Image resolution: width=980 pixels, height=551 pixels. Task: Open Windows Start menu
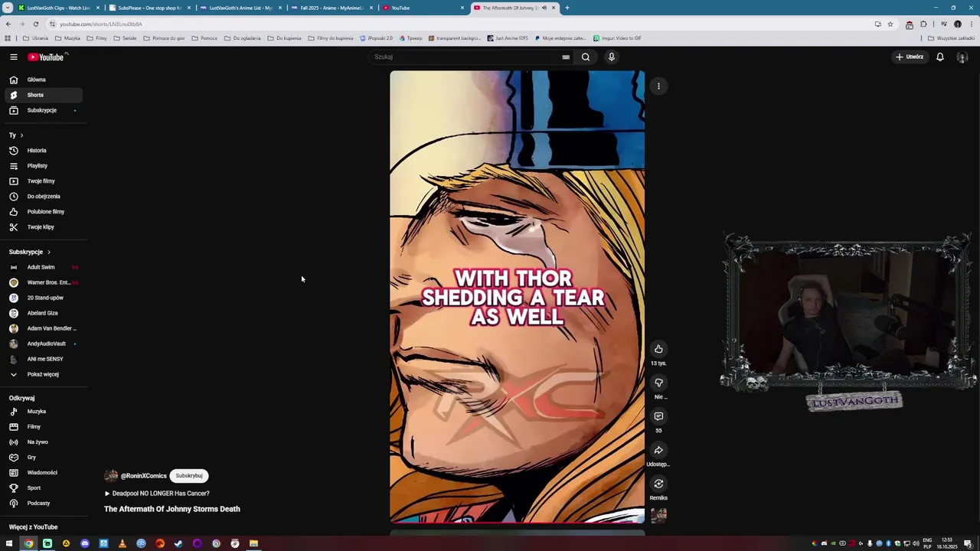click(9, 543)
